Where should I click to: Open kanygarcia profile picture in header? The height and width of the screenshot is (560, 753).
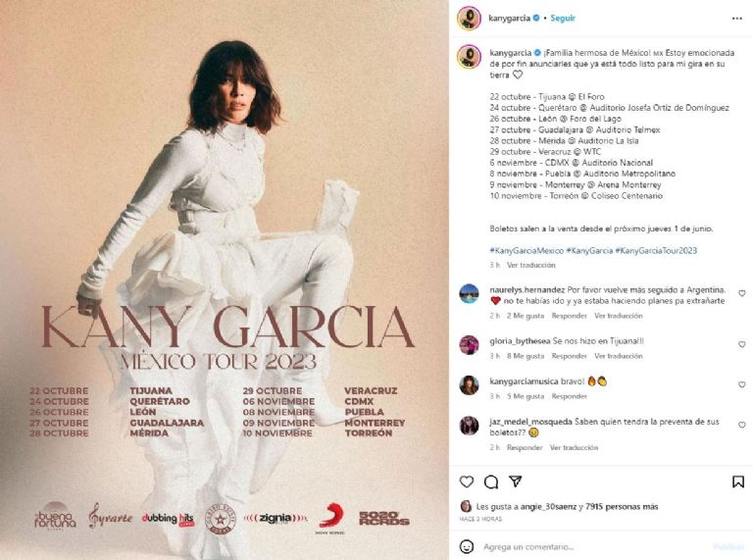470,19
